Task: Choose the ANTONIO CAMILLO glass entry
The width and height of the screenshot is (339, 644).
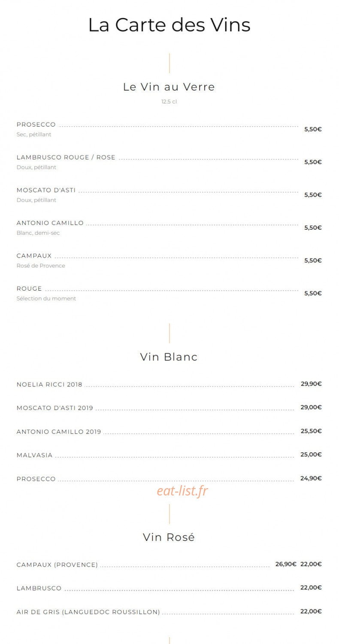Action: (x=169, y=228)
